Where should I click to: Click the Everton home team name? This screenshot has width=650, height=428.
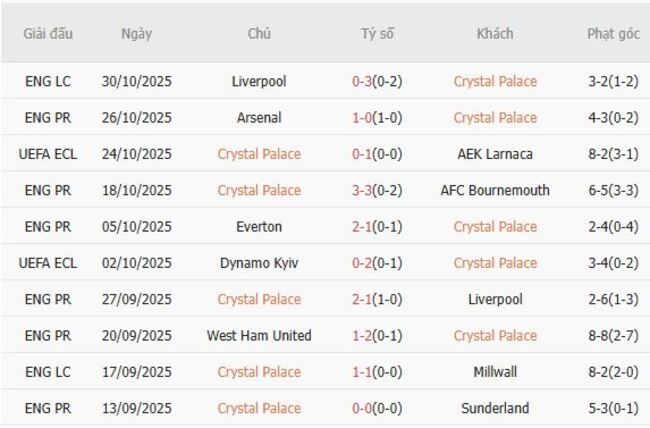(259, 226)
